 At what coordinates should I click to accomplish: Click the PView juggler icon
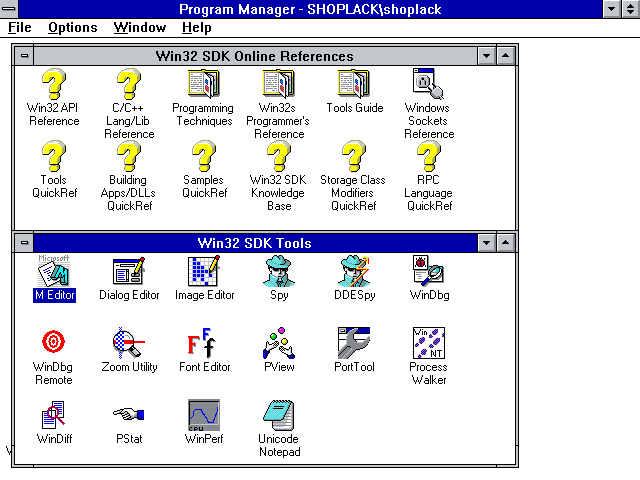279,342
